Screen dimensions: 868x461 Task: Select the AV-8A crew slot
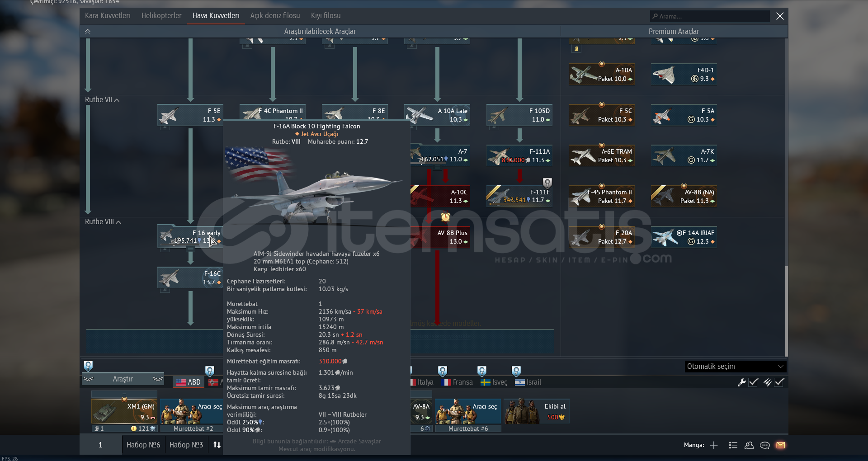coord(421,412)
